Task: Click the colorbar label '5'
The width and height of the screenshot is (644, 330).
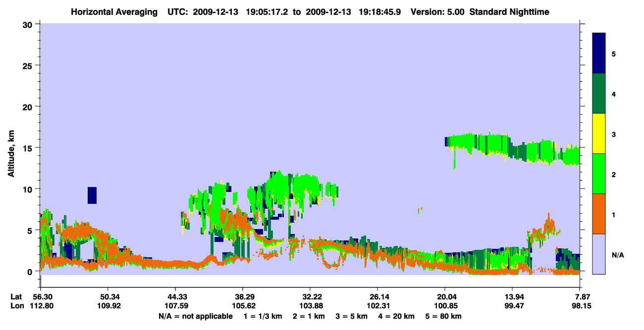Action: [x=613, y=53]
